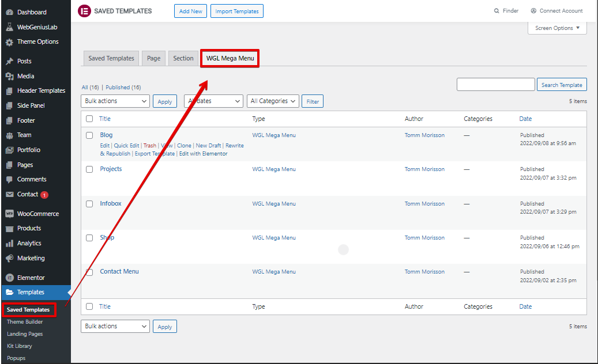
Task: Click the Header Templates page icon
Action: [x=10, y=91]
